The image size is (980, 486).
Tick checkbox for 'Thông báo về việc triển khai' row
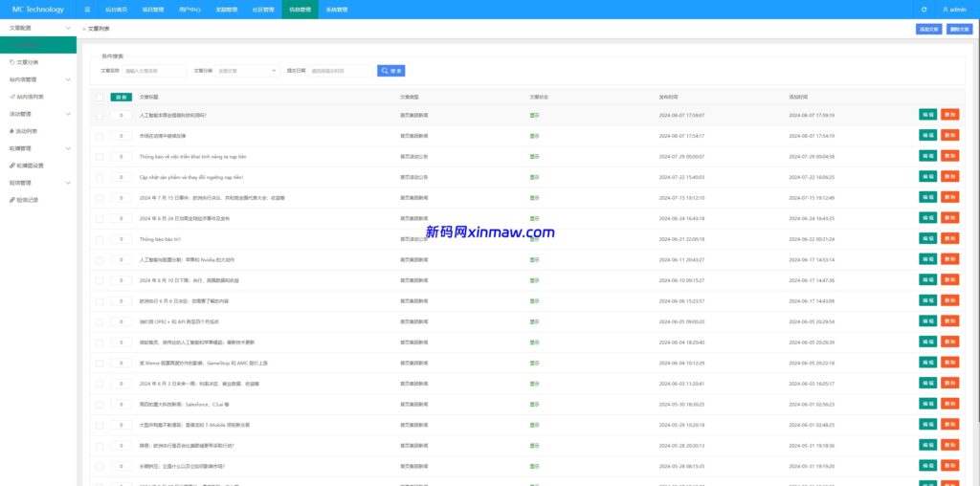pos(100,157)
